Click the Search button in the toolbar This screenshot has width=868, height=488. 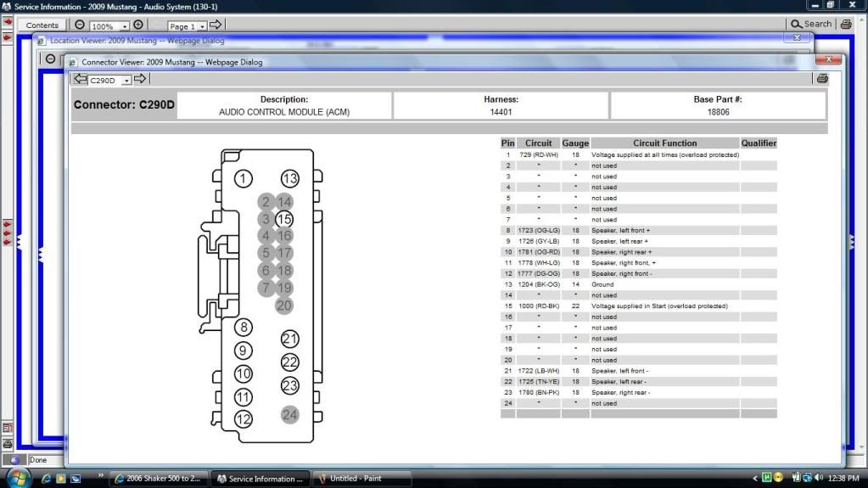pyautogui.click(x=811, y=25)
